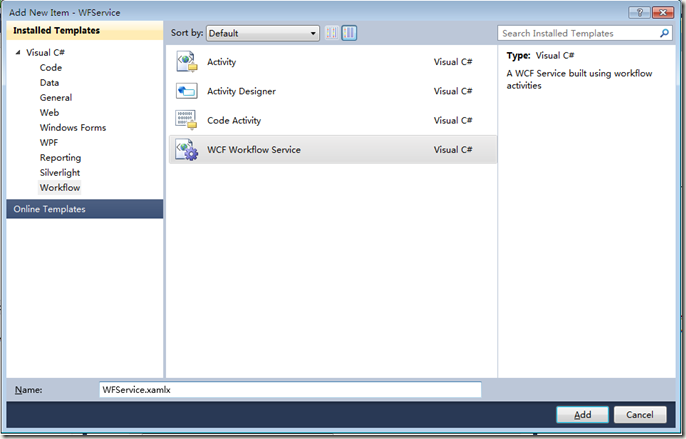Select the Visual C# category
The height and width of the screenshot is (439, 686).
click(45, 53)
